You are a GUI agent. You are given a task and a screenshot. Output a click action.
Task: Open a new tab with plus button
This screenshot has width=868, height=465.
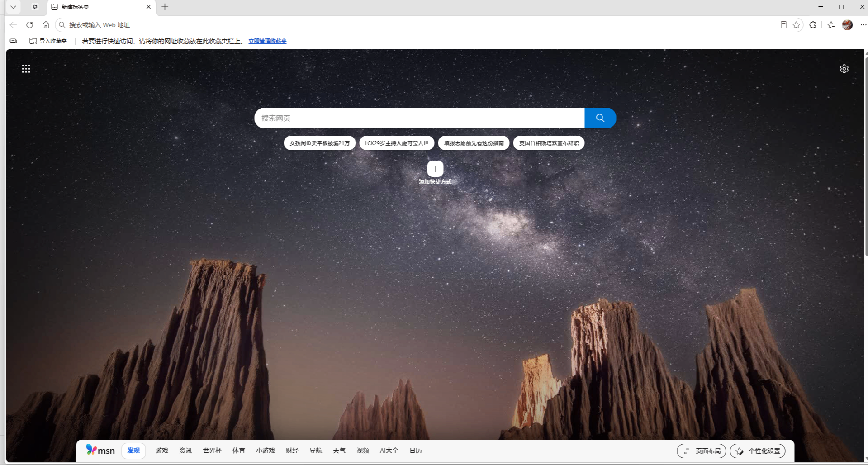point(165,7)
